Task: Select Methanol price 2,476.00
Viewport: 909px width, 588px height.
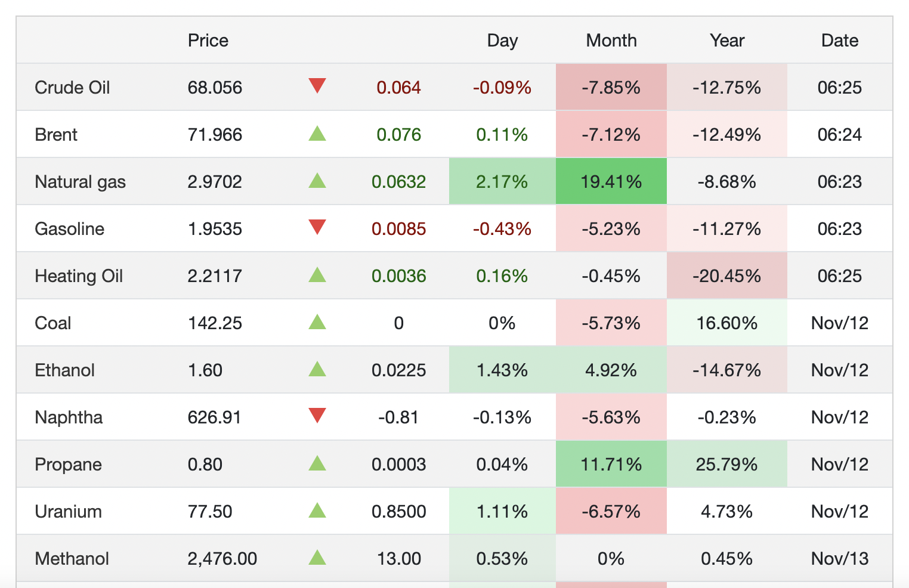Action: click(x=222, y=559)
